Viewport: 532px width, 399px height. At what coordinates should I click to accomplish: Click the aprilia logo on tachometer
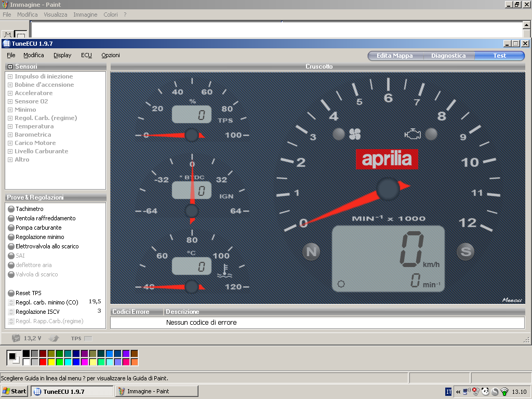(387, 159)
